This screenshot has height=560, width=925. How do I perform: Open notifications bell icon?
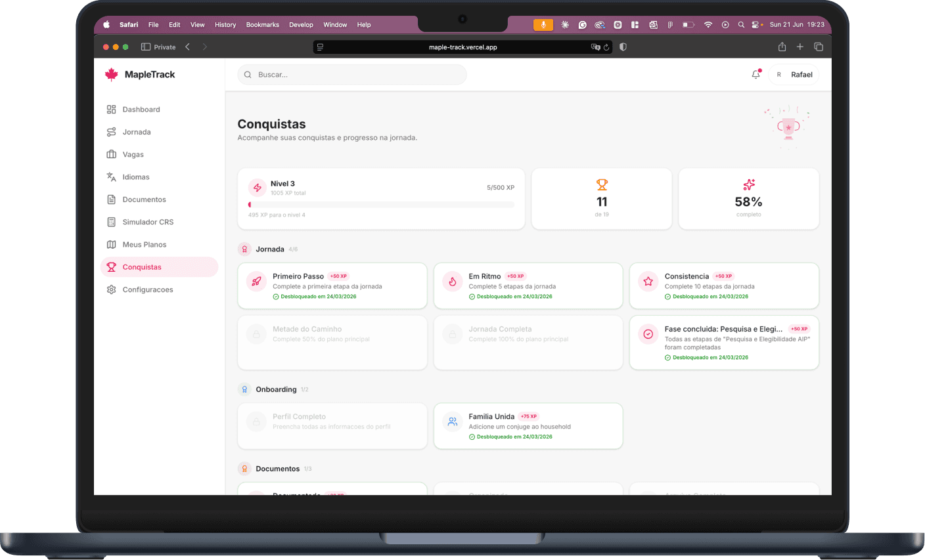[x=756, y=74]
